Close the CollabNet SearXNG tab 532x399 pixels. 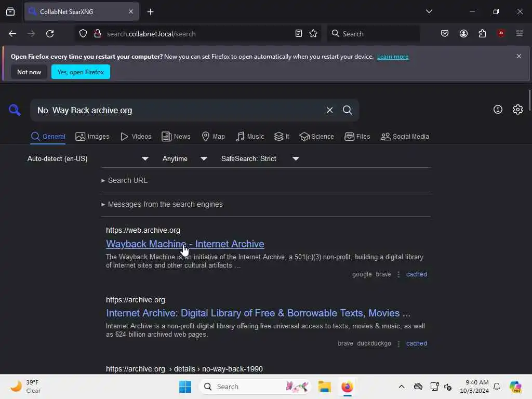pos(131,12)
